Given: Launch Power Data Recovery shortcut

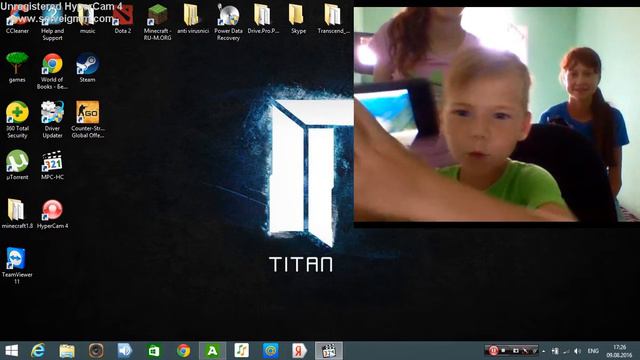Looking at the screenshot, I should [x=228, y=23].
